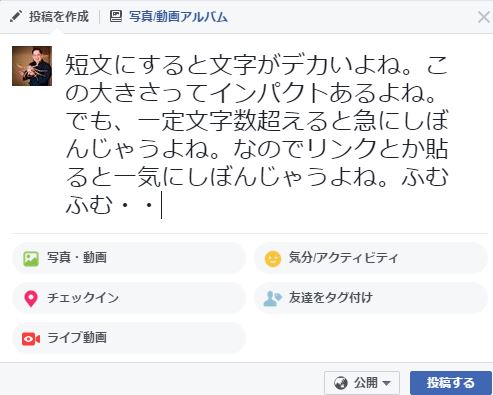
Task: Click the 写真・動画 option label
Action: coord(77,258)
